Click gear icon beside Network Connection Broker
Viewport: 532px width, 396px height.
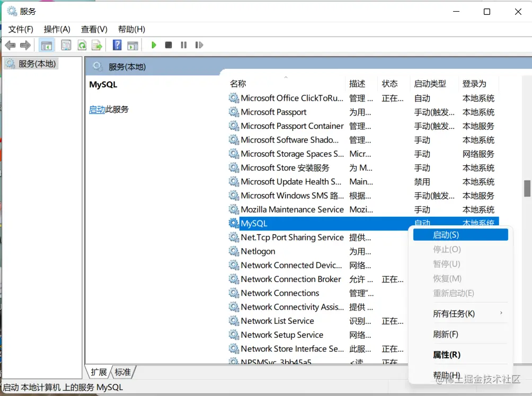pyautogui.click(x=234, y=279)
